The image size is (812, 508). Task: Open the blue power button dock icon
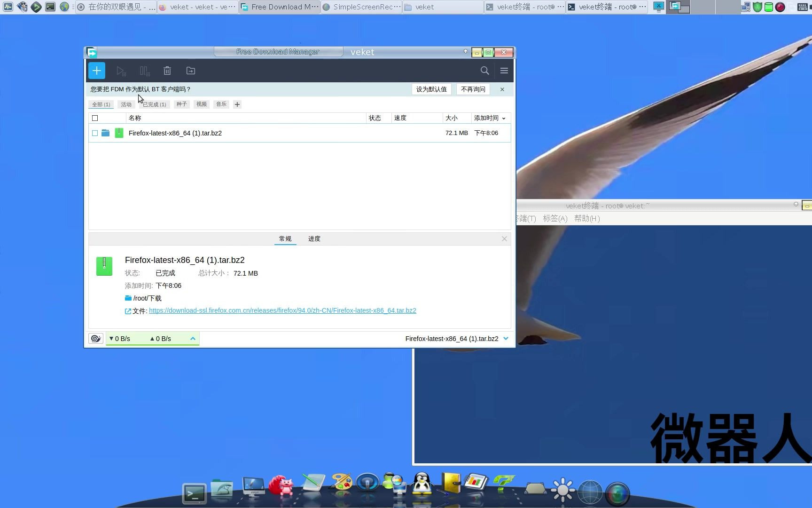tap(367, 483)
